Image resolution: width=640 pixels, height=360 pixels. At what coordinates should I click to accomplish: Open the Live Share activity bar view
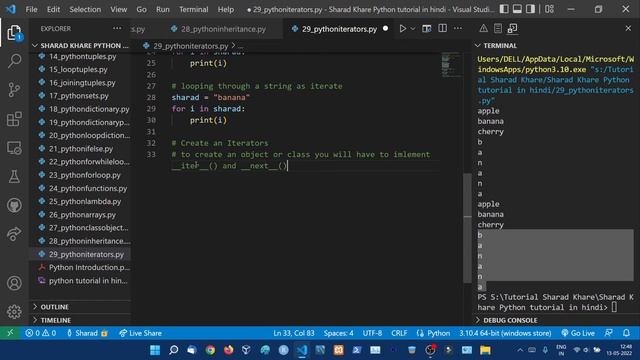pyautogui.click(x=14, y=233)
